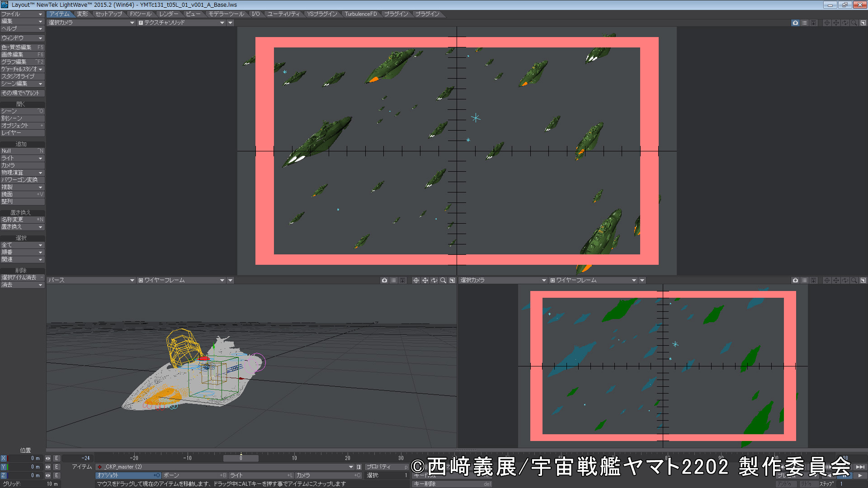
Task: Toggle the Y axis channel button
Action: pos(4,467)
